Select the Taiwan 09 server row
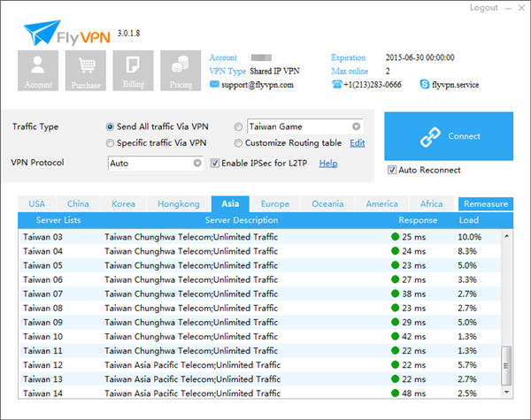Viewport: 531px width, 420px height. tap(259, 322)
